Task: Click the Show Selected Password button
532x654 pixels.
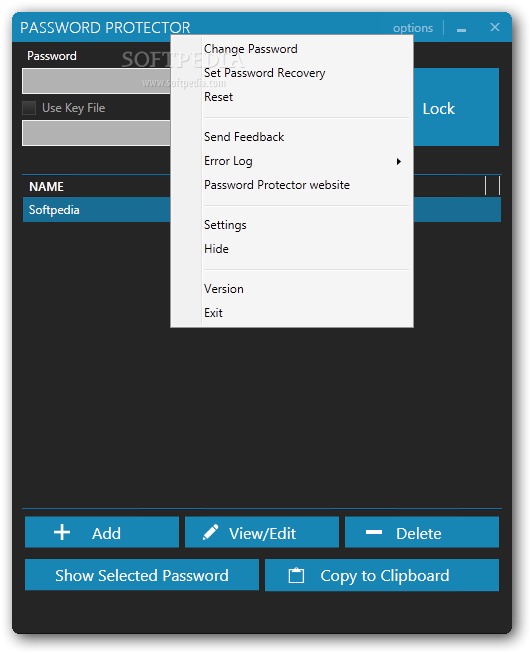Action: pos(142,575)
